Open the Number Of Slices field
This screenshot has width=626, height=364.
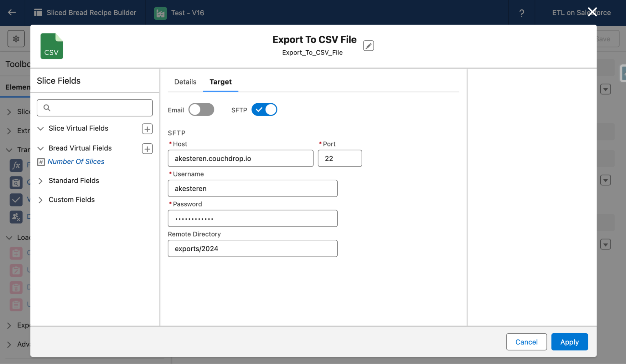tap(76, 161)
